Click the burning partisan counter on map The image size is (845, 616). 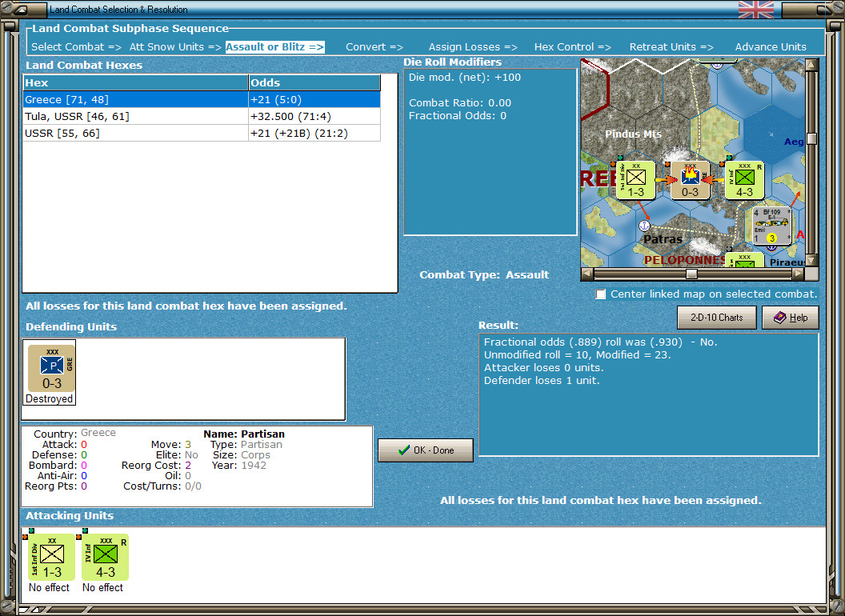690,181
